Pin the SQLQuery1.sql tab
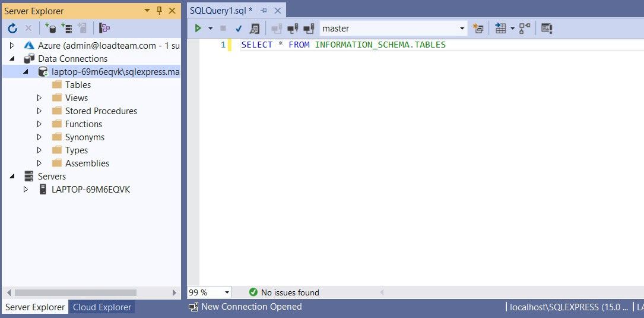 pos(264,11)
